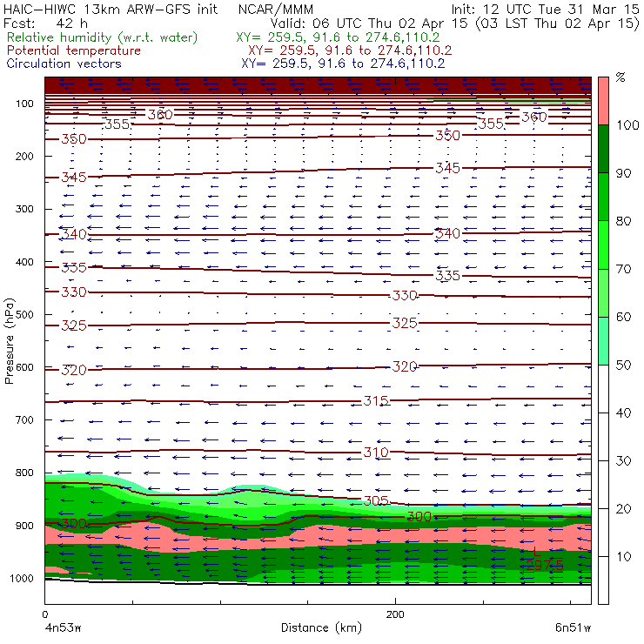The image size is (644, 644).
Task: Click the 900 hPa pressure tick label
Action: tap(24, 526)
